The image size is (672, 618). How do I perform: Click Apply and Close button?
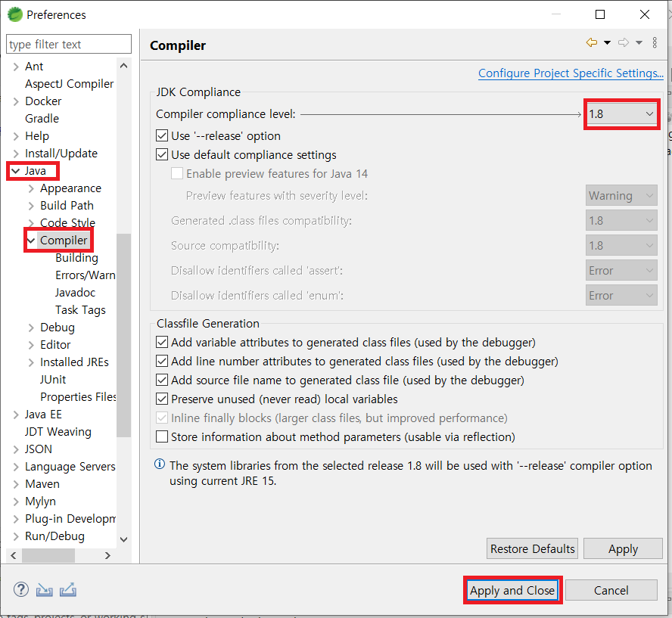click(512, 590)
